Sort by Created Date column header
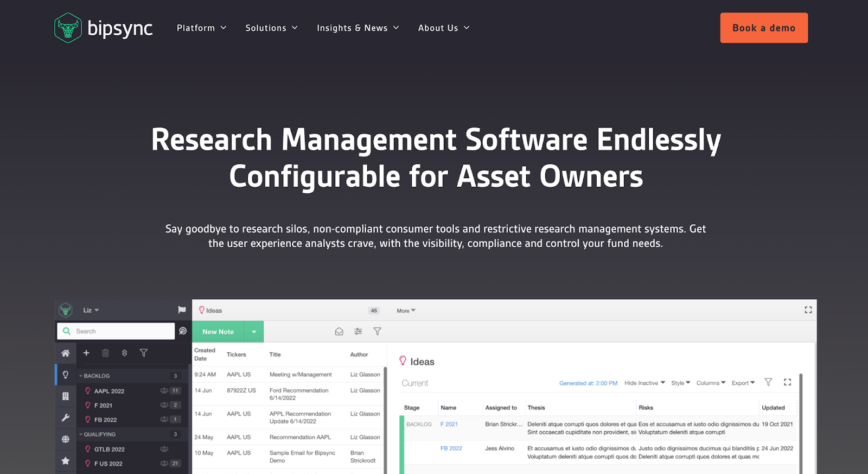 tap(205, 355)
